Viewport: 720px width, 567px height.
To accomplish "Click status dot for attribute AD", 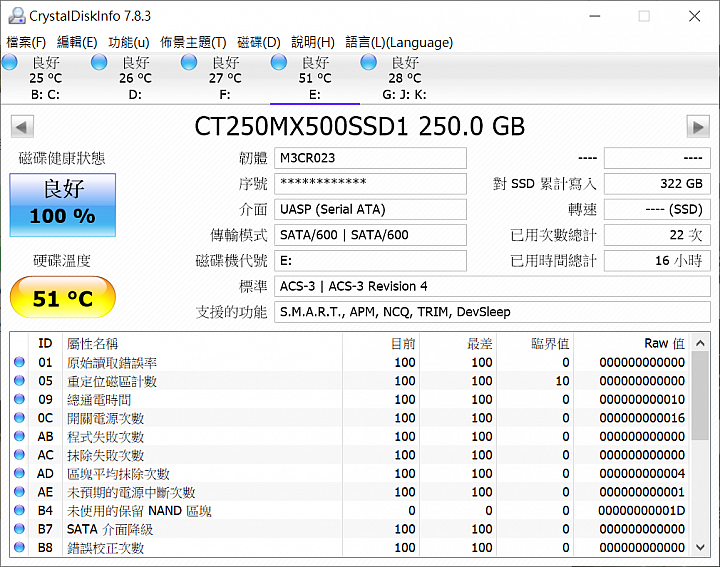I will click(x=19, y=473).
